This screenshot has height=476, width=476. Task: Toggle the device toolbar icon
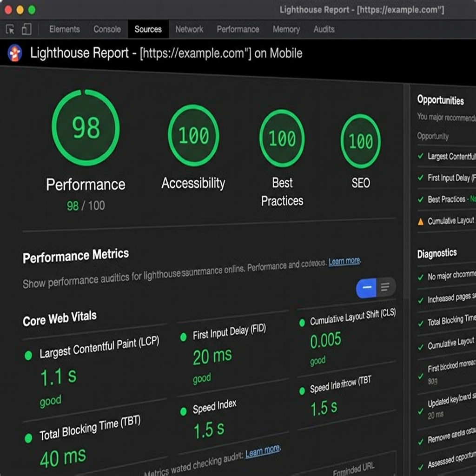click(26, 29)
